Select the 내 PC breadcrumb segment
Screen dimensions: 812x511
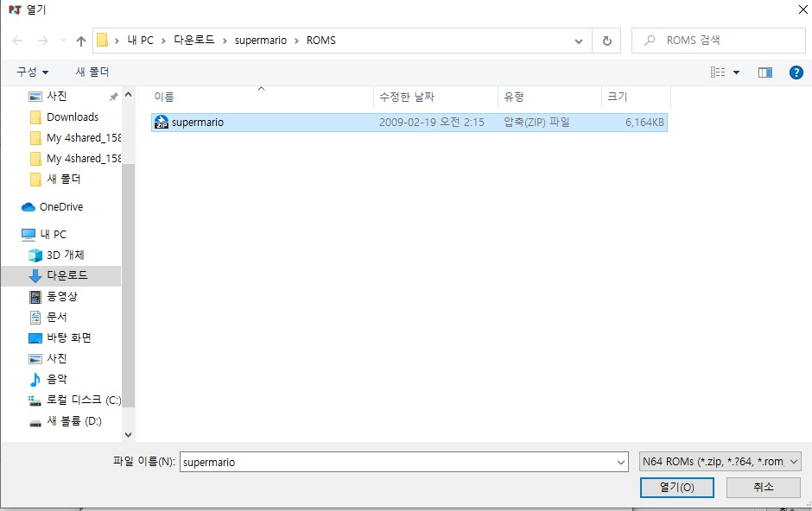tap(140, 41)
